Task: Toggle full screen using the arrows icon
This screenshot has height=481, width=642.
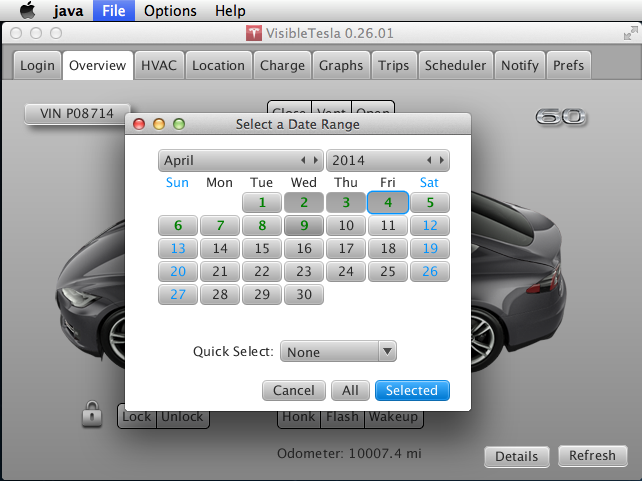Action: coord(631,33)
